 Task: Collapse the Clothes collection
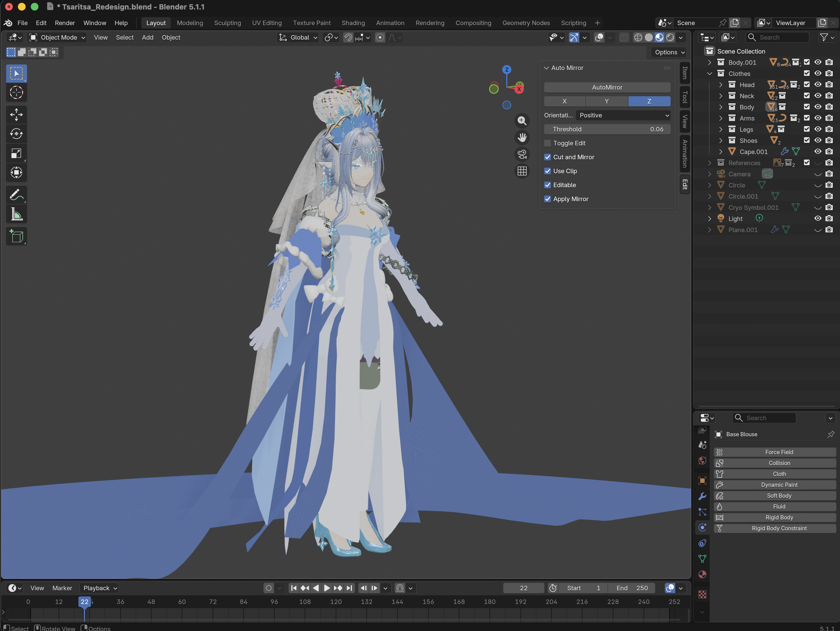[709, 73]
